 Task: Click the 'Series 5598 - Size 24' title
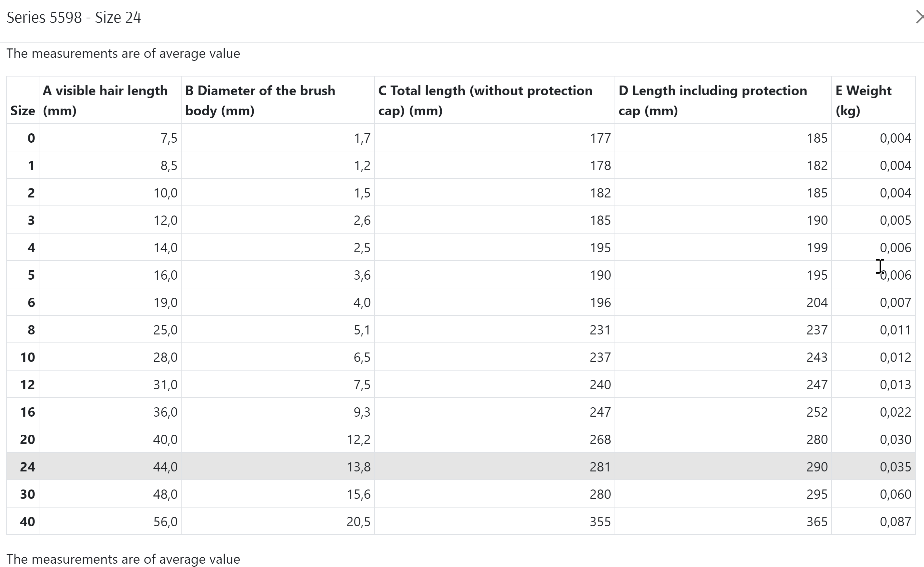[x=74, y=18]
